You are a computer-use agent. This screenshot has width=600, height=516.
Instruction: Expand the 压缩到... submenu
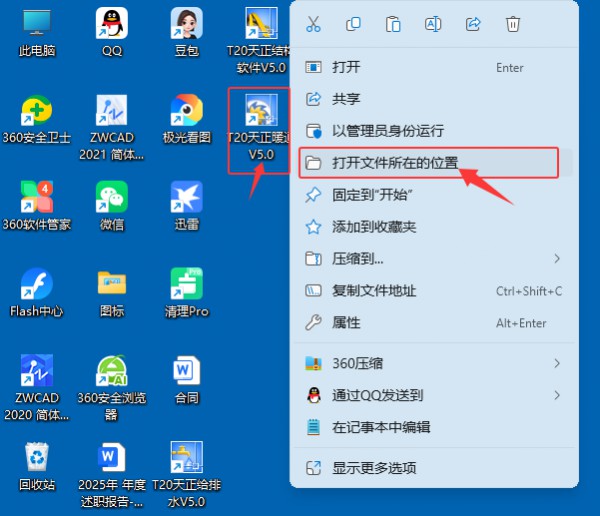434,259
